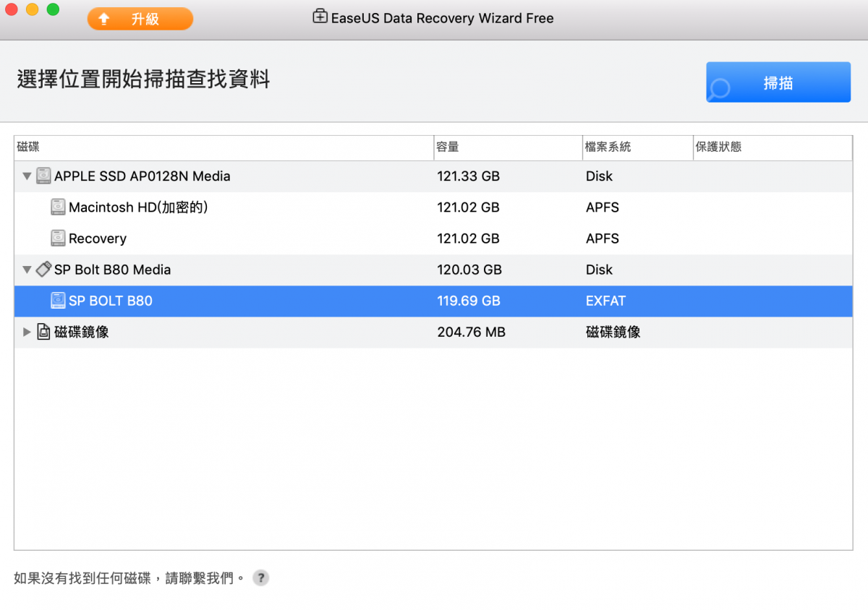Click the Recovery volume icon
This screenshot has width=868, height=610.
(x=58, y=238)
